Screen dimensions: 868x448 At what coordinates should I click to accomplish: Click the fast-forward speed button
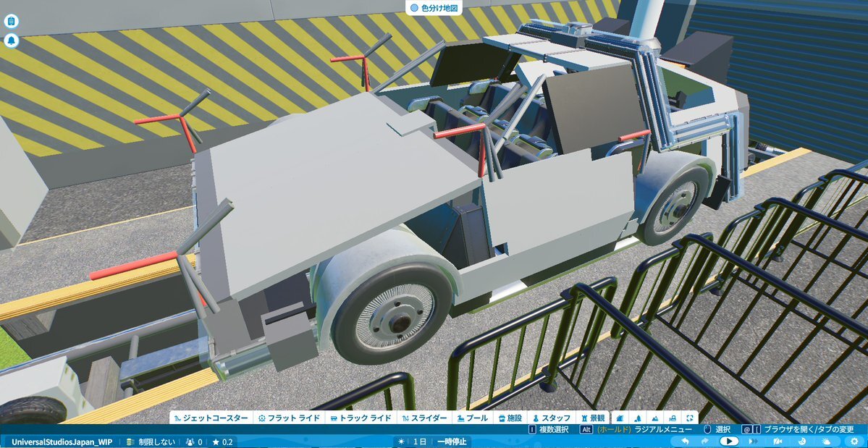point(752,441)
